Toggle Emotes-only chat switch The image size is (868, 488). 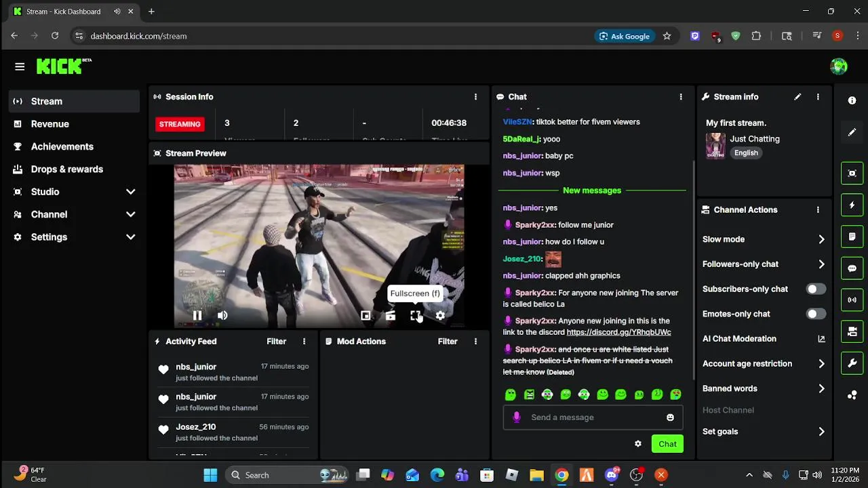point(816,314)
